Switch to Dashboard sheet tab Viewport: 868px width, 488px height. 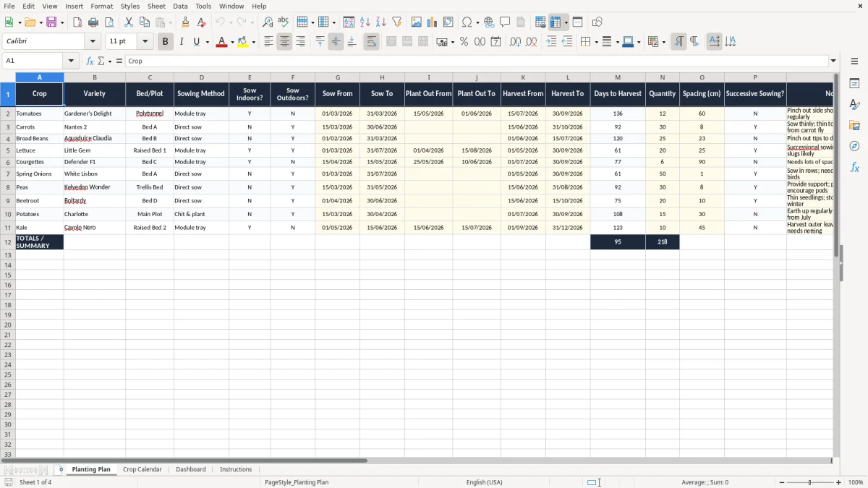tap(191, 470)
